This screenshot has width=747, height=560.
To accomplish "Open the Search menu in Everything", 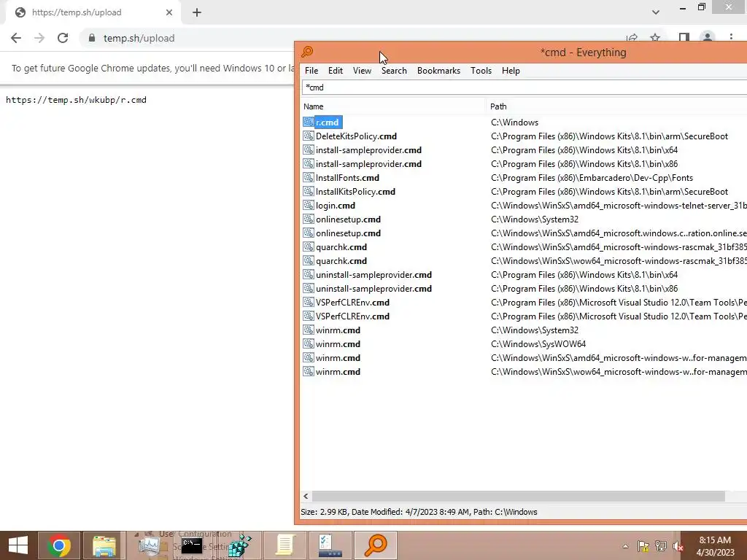I will click(x=394, y=71).
